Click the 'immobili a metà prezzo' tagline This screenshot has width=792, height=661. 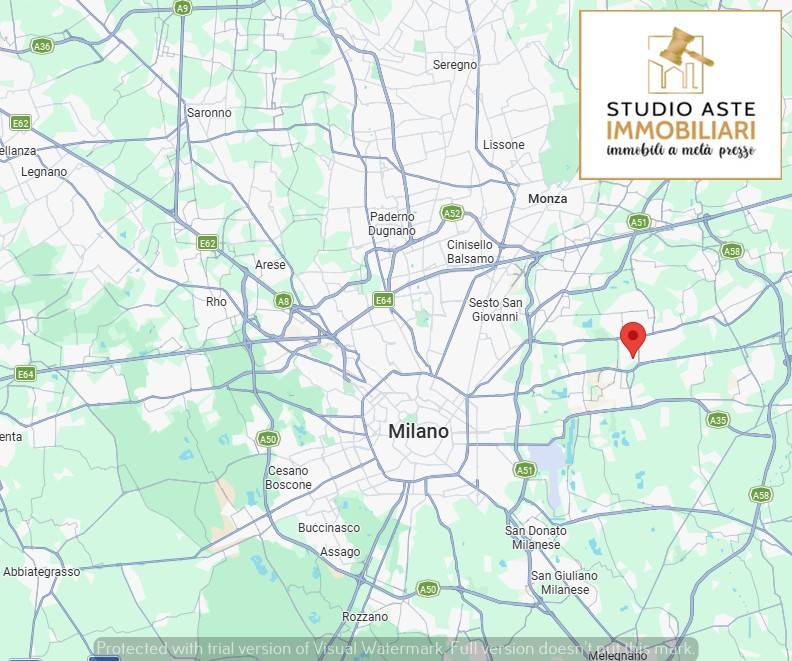coord(681,150)
